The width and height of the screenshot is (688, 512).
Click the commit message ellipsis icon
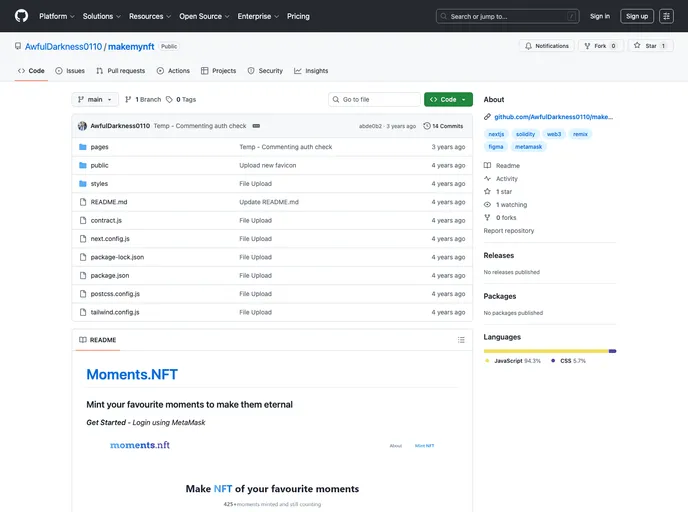coord(256,126)
